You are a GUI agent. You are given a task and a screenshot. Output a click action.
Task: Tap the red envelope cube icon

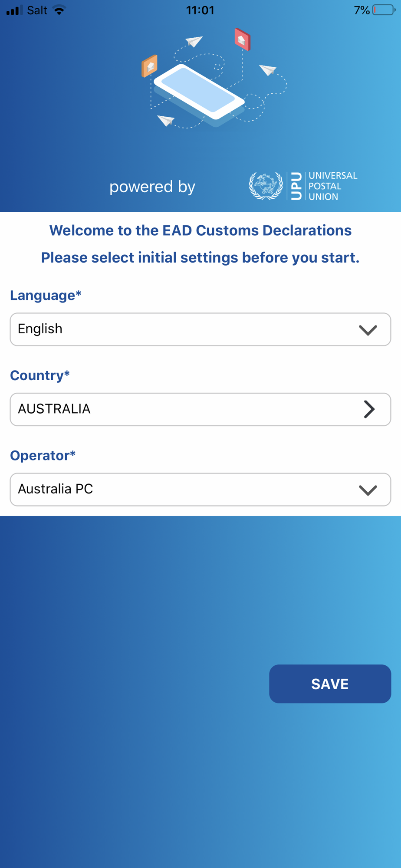pos(243,39)
